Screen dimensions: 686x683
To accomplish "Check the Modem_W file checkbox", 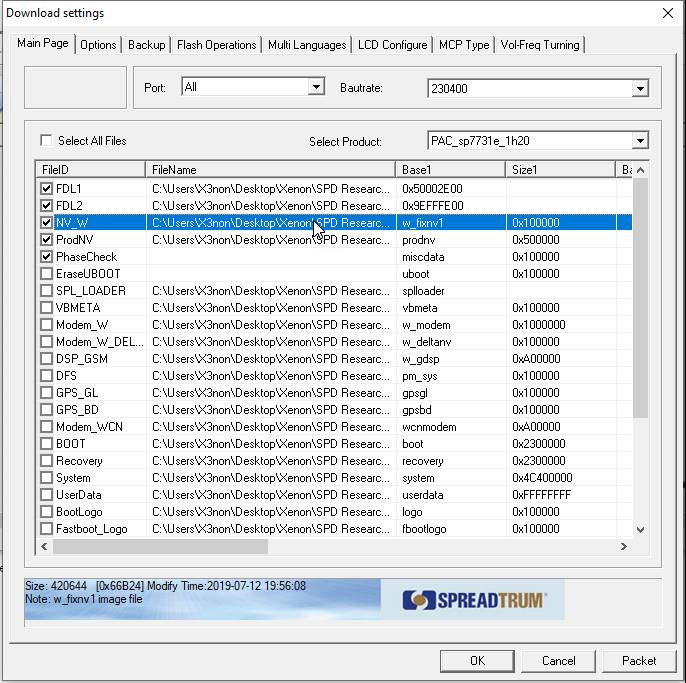I will 46,325.
